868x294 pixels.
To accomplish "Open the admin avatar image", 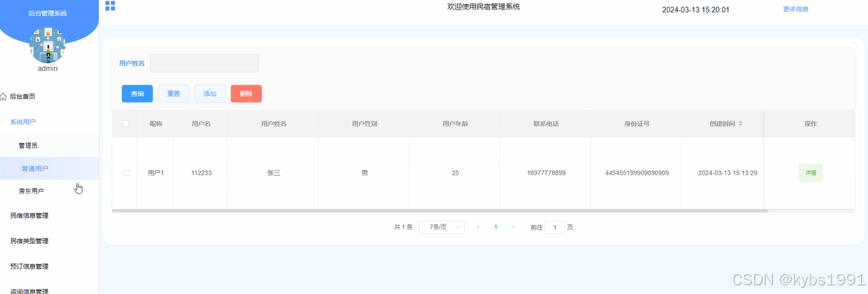I will (47, 44).
